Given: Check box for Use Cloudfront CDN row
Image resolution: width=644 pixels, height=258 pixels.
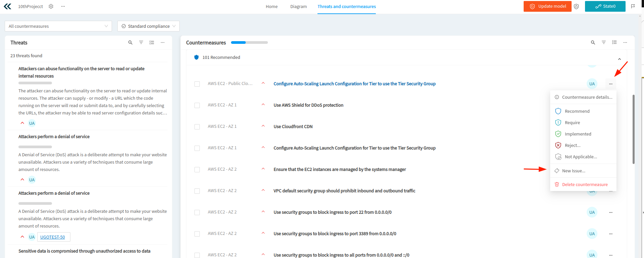Looking at the screenshot, I should pyautogui.click(x=197, y=127).
